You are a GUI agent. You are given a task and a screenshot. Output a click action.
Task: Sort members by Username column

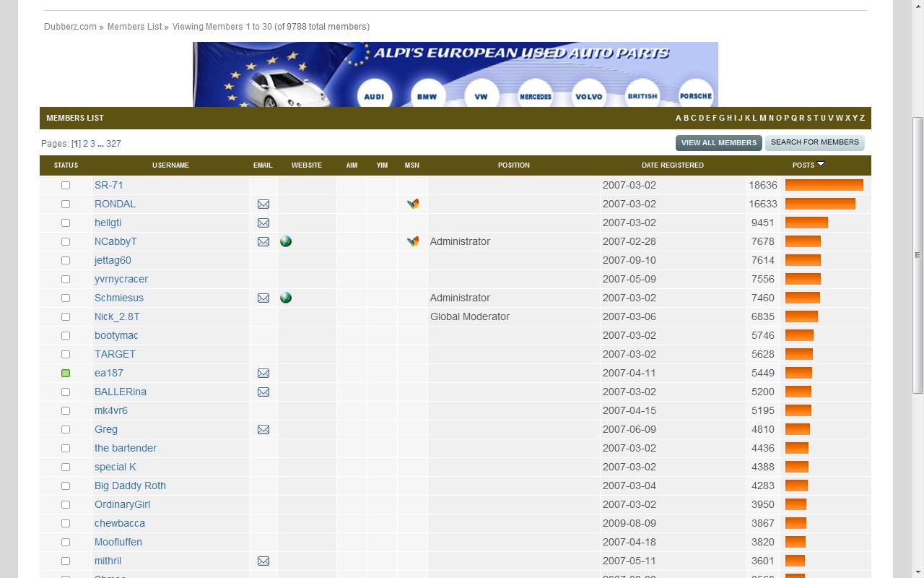click(x=170, y=165)
